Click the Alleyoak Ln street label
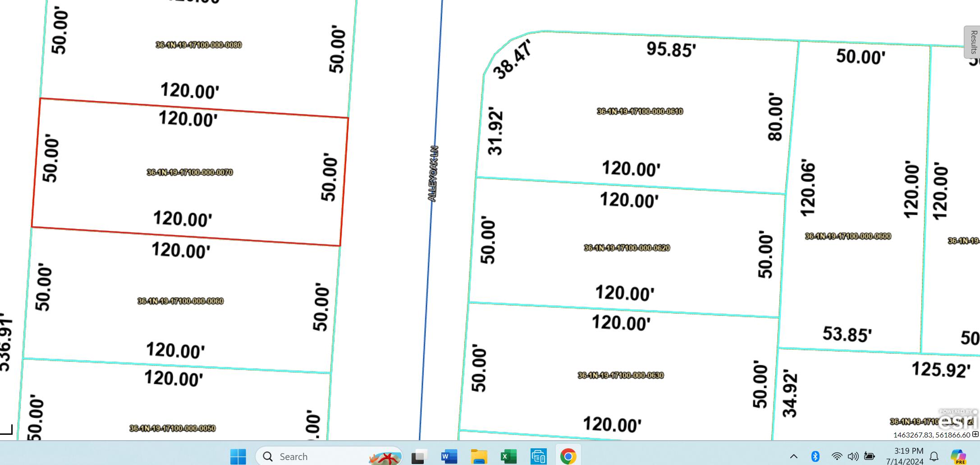 (x=432, y=174)
